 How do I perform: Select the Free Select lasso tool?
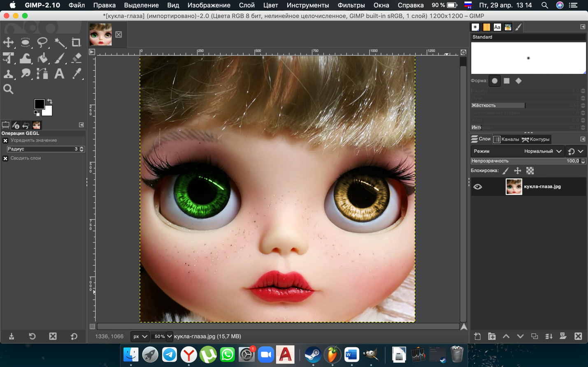click(42, 42)
